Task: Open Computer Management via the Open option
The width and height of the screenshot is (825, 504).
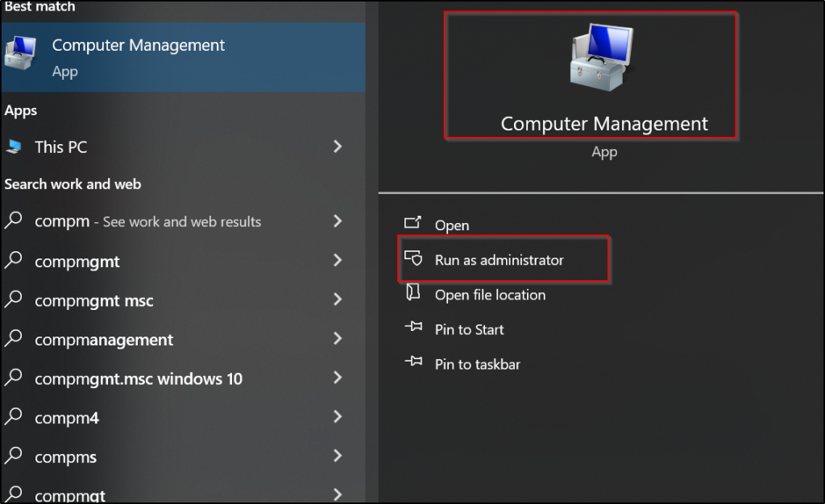Action: pyautogui.click(x=452, y=225)
